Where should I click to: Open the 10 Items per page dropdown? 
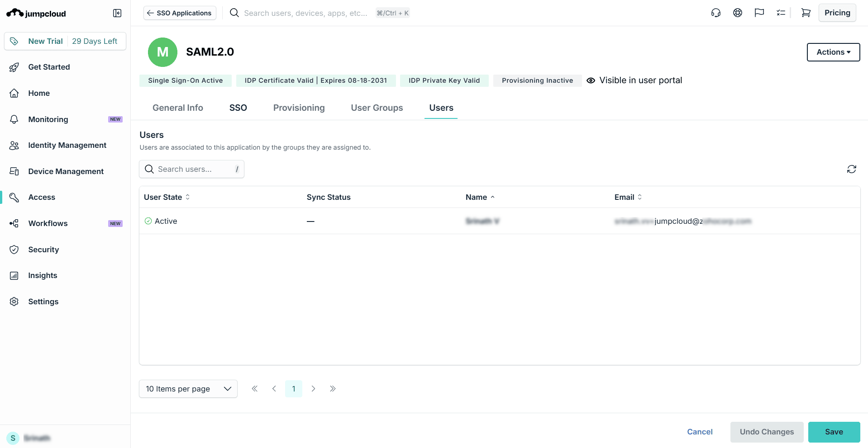tap(188, 389)
